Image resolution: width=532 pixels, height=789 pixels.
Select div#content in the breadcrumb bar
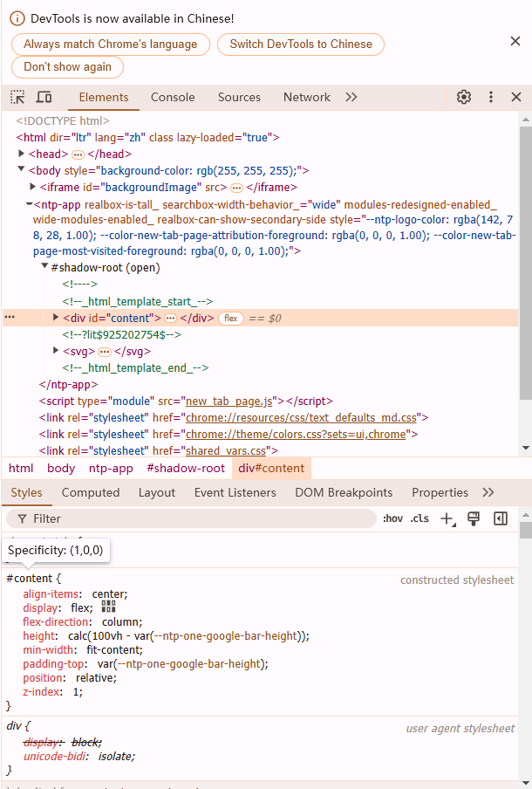click(x=271, y=469)
